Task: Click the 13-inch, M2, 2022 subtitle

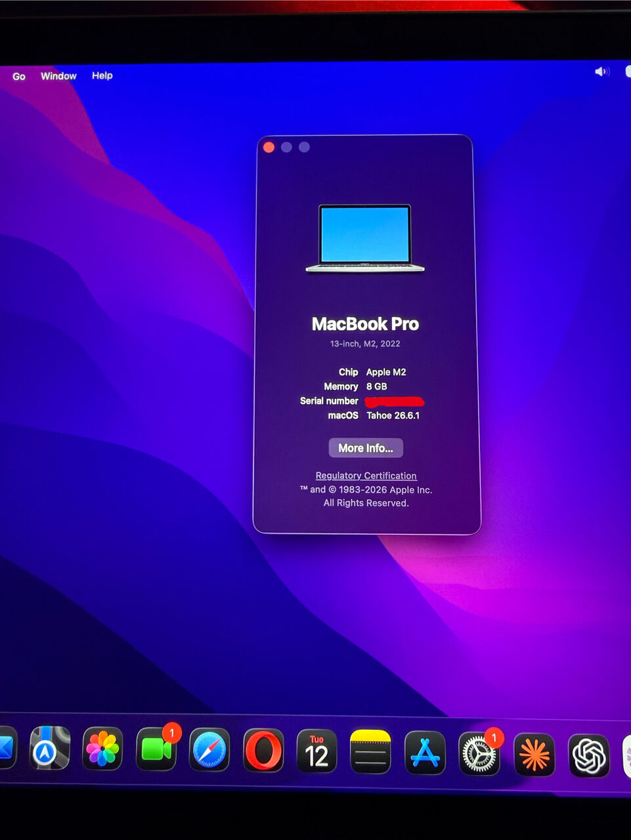Action: [365, 344]
